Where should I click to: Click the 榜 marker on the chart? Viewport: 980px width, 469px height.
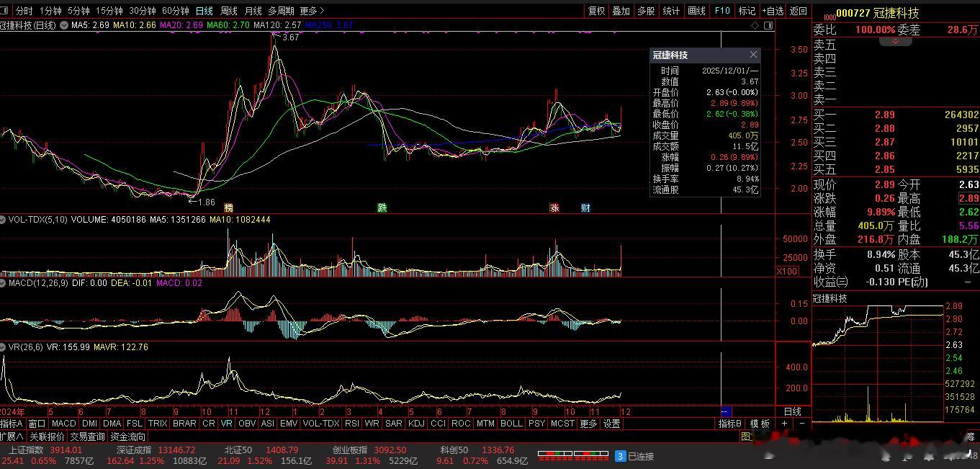click(x=229, y=207)
